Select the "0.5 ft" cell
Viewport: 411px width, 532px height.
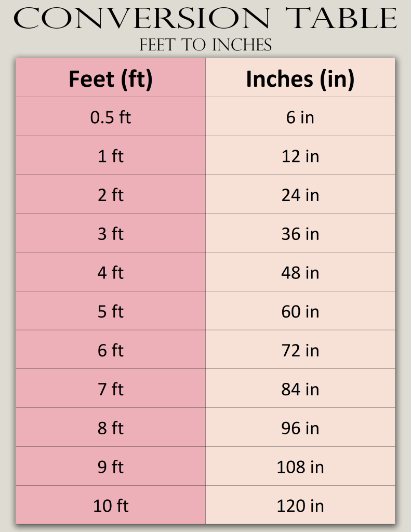pyautogui.click(x=111, y=117)
